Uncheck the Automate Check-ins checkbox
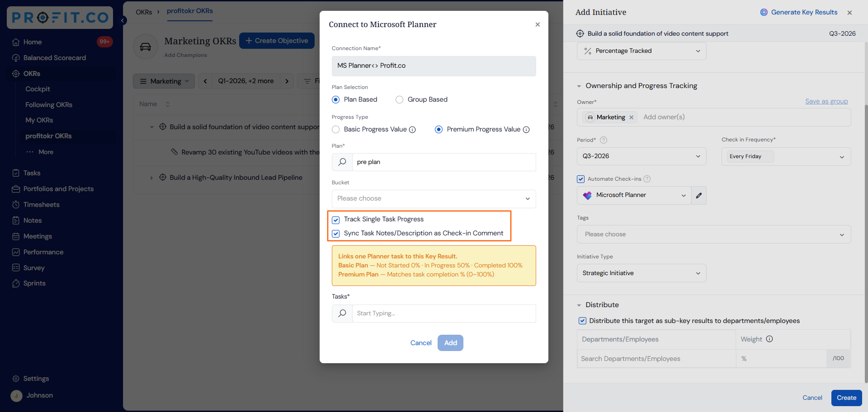 (x=581, y=179)
